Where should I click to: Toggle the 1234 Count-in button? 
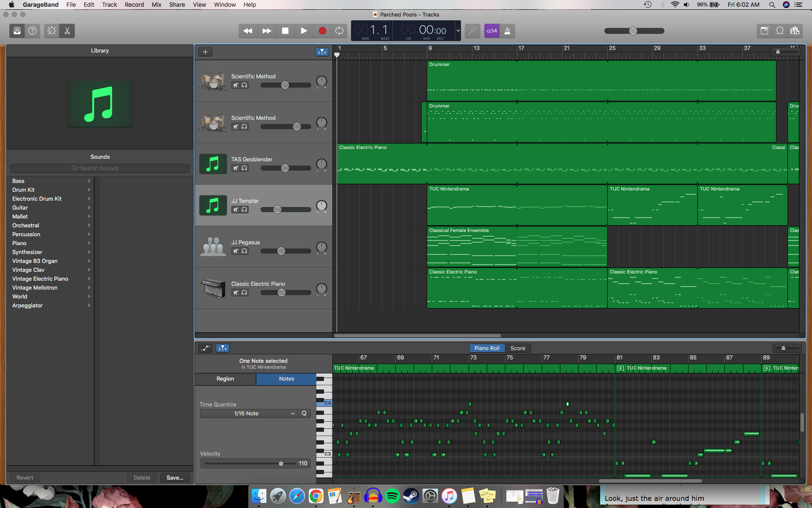[x=491, y=31]
